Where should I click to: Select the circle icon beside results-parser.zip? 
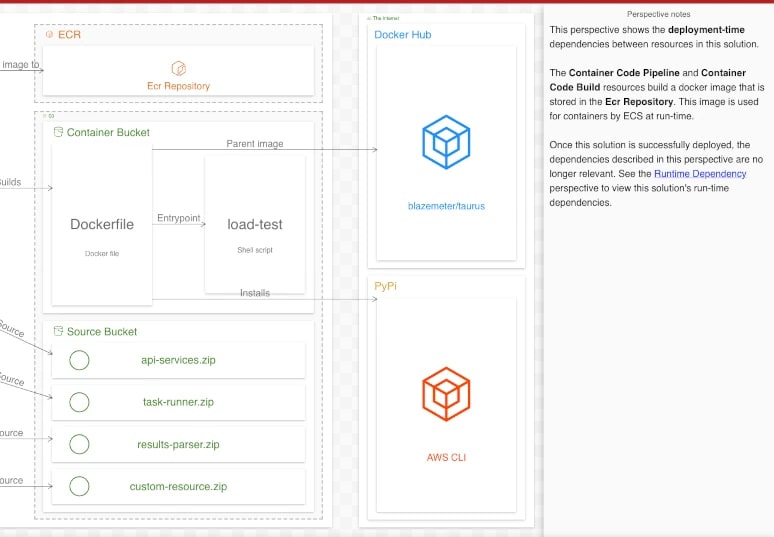[79, 444]
